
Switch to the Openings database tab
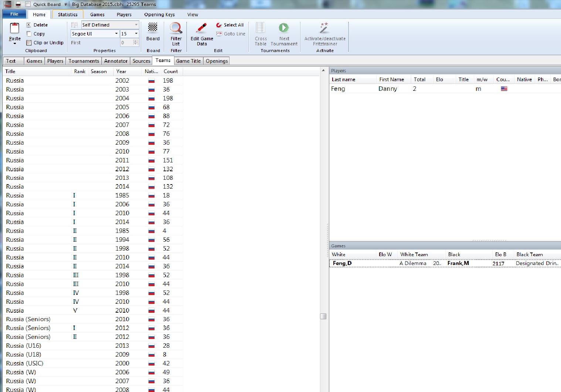click(x=217, y=61)
